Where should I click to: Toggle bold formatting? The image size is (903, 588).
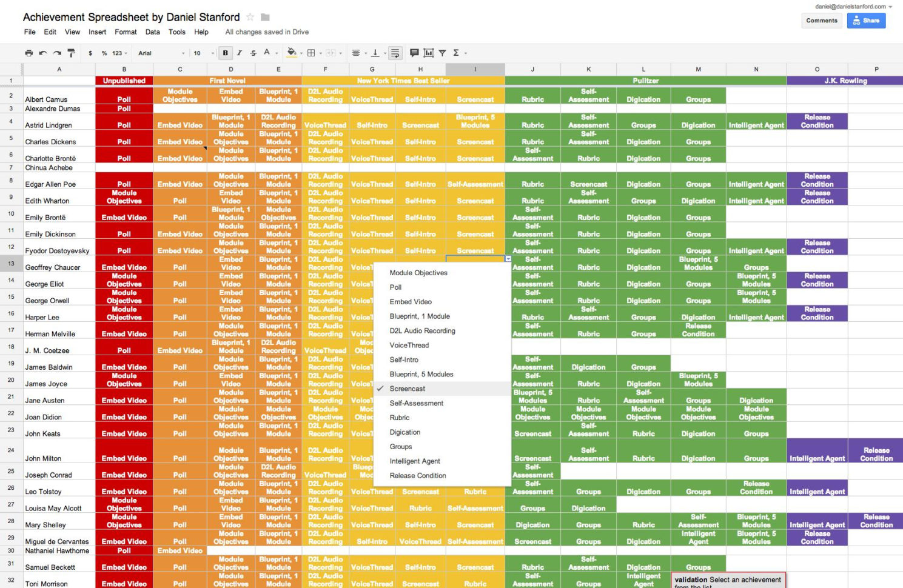coord(224,53)
